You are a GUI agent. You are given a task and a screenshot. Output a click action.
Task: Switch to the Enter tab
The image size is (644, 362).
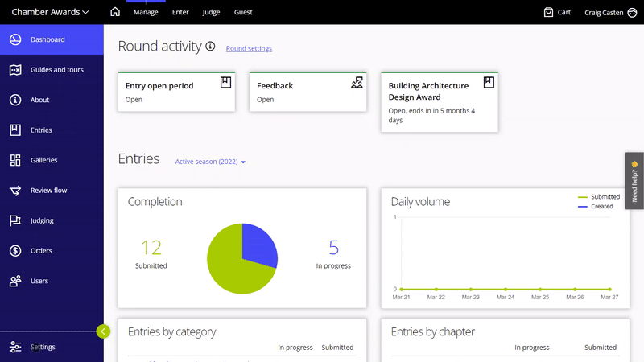(180, 12)
